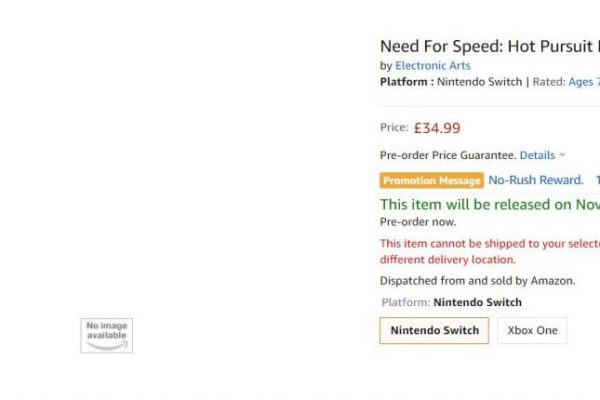Click the partially visible link after No-Rush Reward
Viewport: 600px width, 400px height.
(597, 180)
